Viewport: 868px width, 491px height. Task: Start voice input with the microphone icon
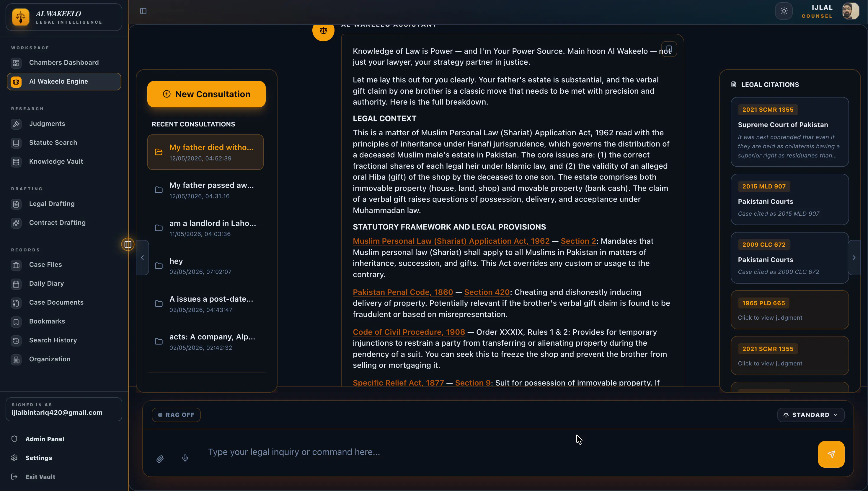[185, 458]
